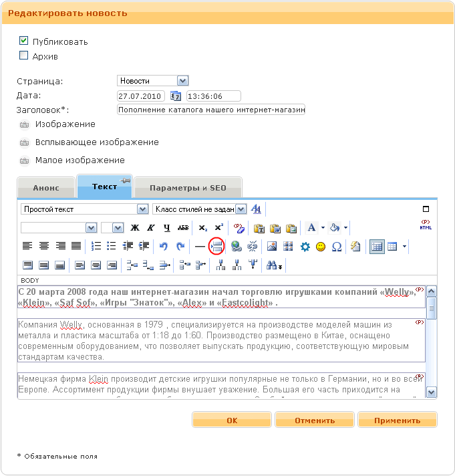Screen dimensions: 455x476
Task: Toggle the editor maximize box
Action: tap(426, 209)
